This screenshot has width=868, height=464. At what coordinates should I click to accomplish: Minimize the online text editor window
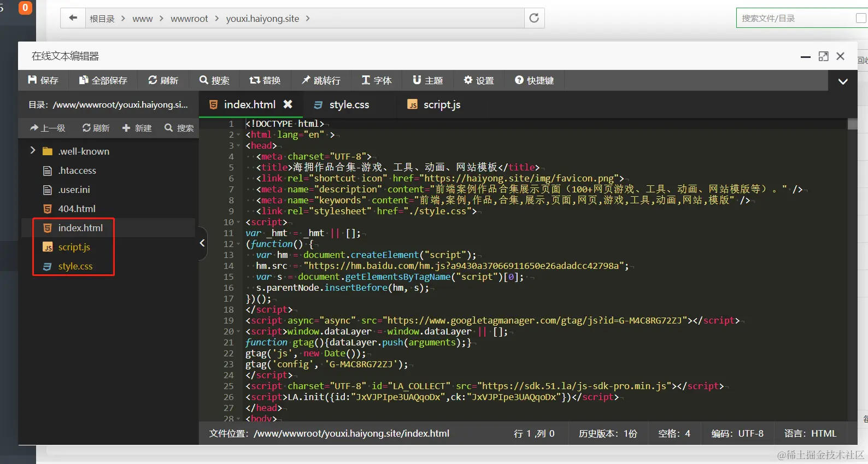[805, 56]
